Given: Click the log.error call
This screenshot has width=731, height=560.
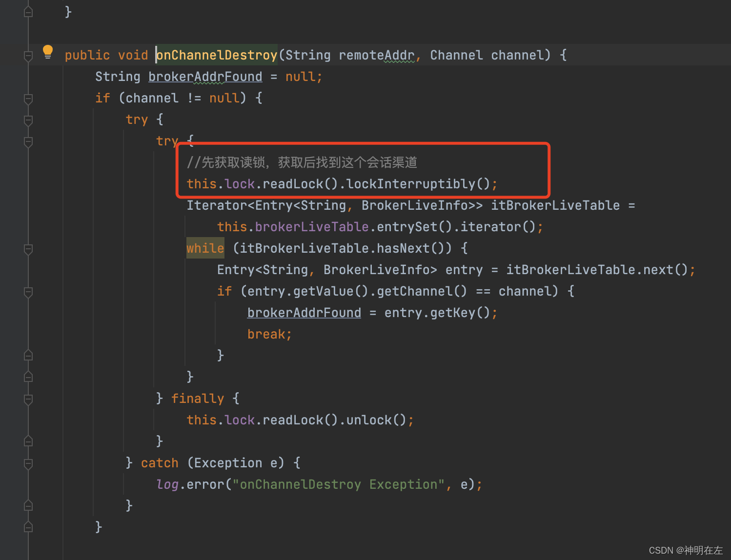Looking at the screenshot, I should (x=319, y=484).
